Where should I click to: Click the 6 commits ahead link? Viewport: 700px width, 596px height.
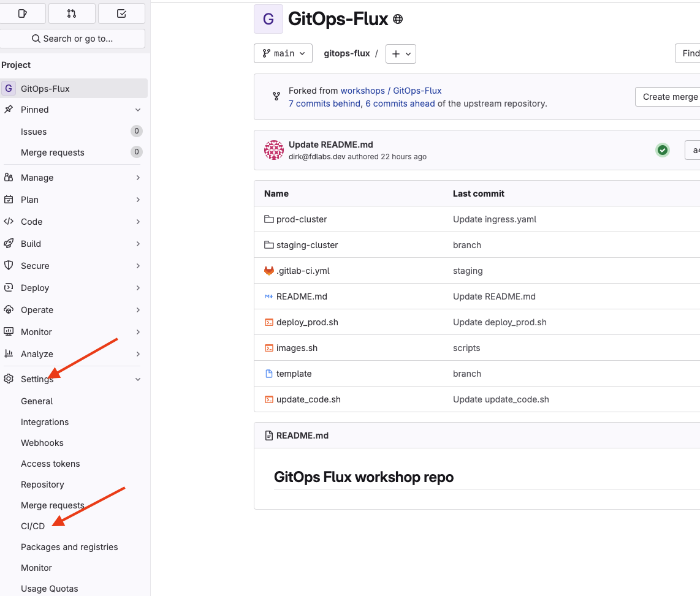pyautogui.click(x=400, y=104)
